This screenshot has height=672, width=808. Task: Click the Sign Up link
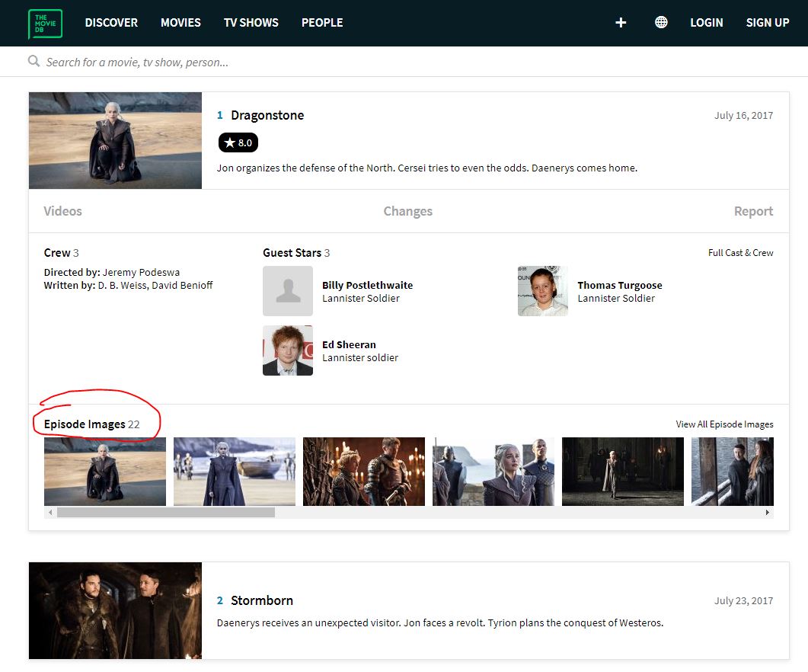768,23
